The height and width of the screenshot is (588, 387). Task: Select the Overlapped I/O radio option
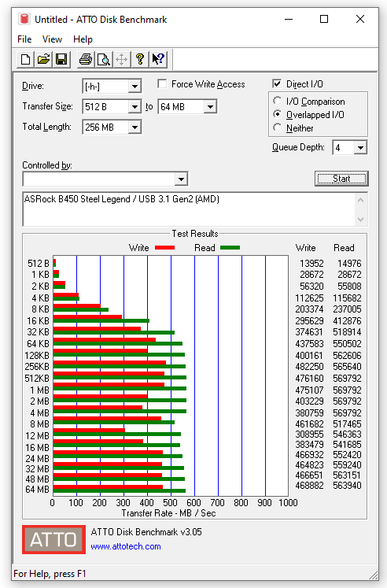[x=277, y=114]
